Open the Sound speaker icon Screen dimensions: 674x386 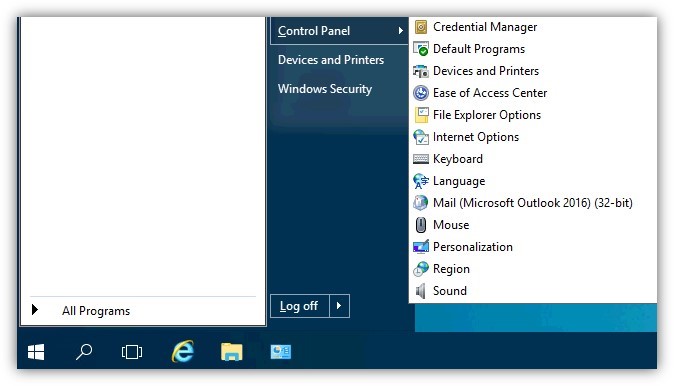(x=421, y=291)
